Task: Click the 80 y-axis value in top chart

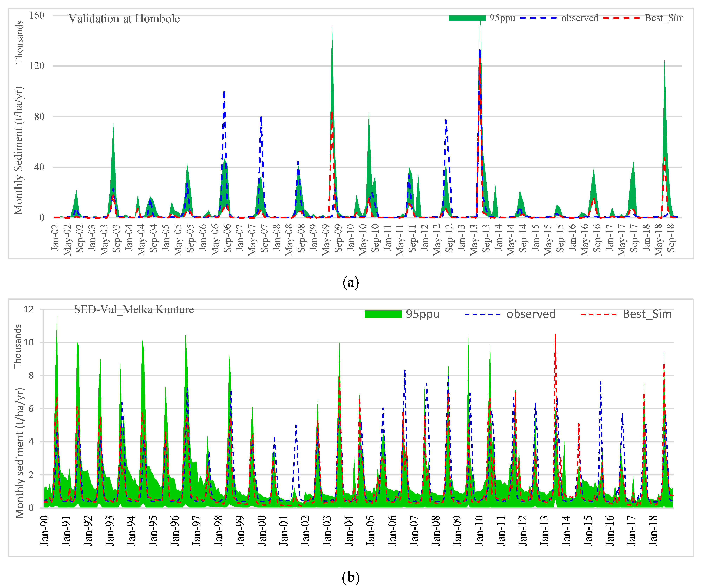Action: 39,117
